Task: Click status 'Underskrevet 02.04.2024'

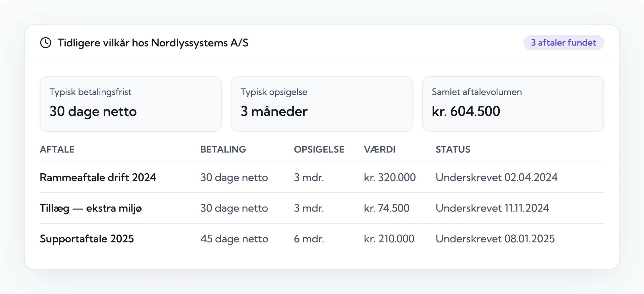Action: 496,177
